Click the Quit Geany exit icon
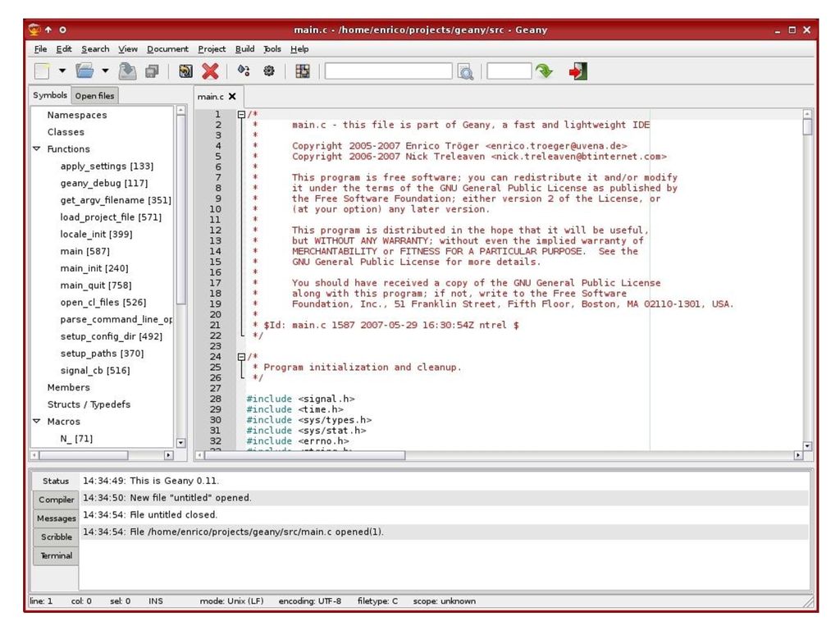840x630 pixels. point(578,71)
